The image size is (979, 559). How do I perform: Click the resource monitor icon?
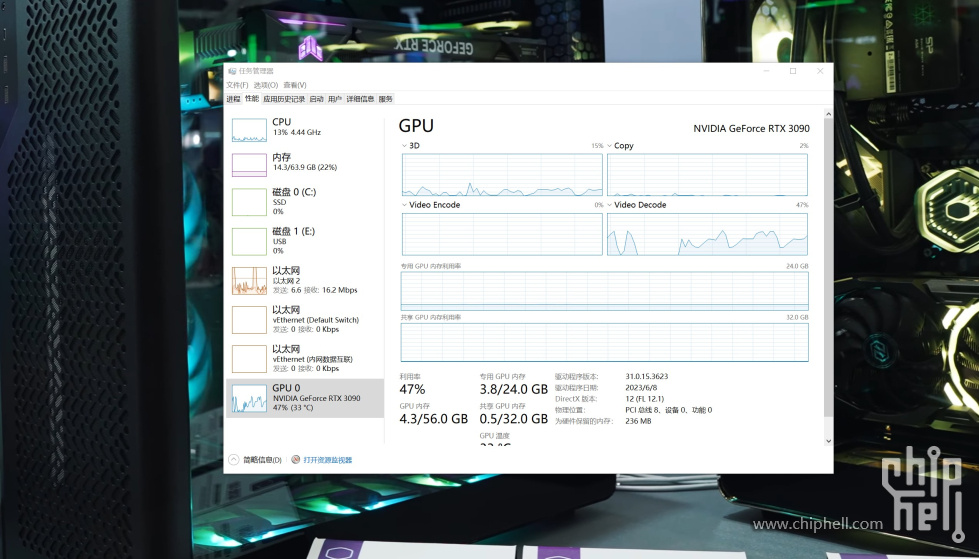(x=296, y=460)
